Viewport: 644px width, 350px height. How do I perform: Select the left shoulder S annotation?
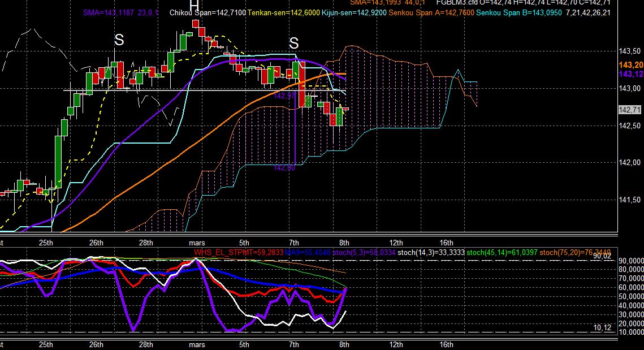coord(119,40)
